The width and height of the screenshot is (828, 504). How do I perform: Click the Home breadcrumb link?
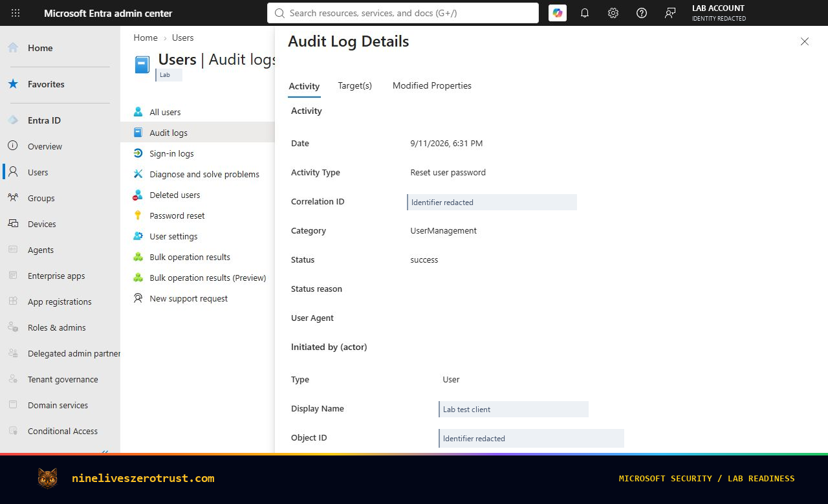[146, 38]
